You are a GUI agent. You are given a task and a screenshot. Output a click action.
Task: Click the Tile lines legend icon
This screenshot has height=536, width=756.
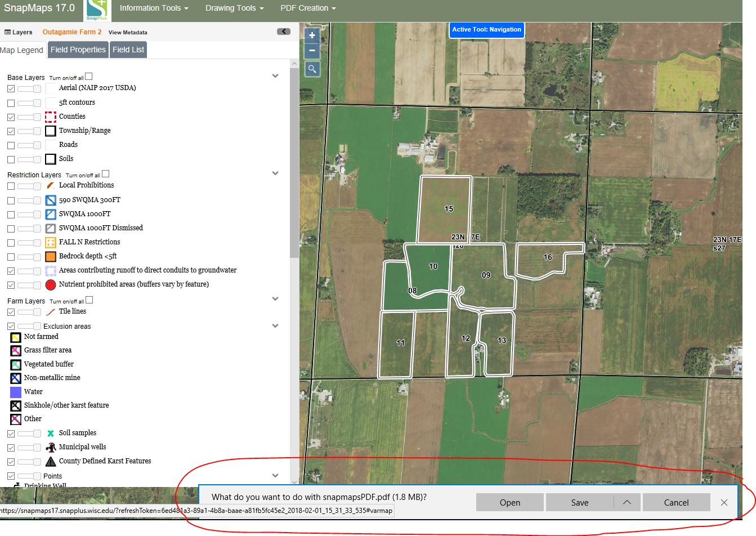point(51,311)
